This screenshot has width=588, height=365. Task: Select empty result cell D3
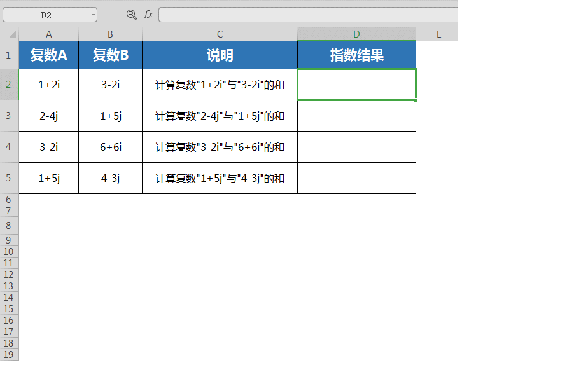[356, 116]
